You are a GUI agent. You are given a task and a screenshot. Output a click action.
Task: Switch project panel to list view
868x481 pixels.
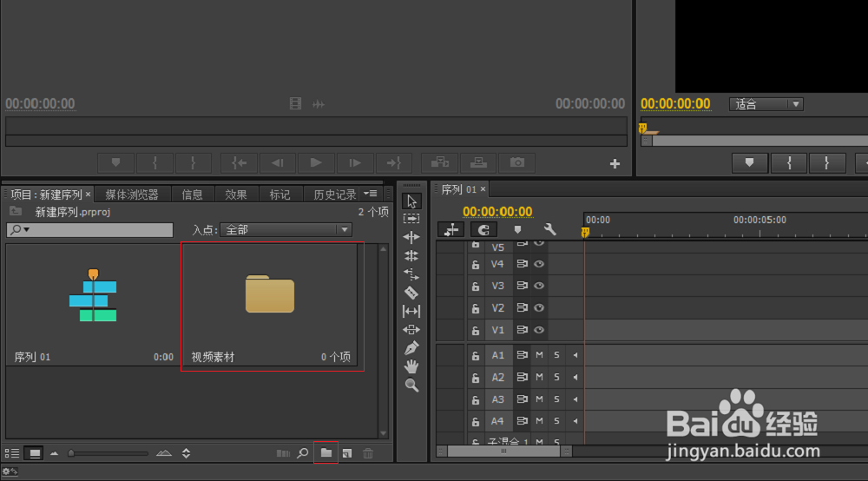click(12, 453)
